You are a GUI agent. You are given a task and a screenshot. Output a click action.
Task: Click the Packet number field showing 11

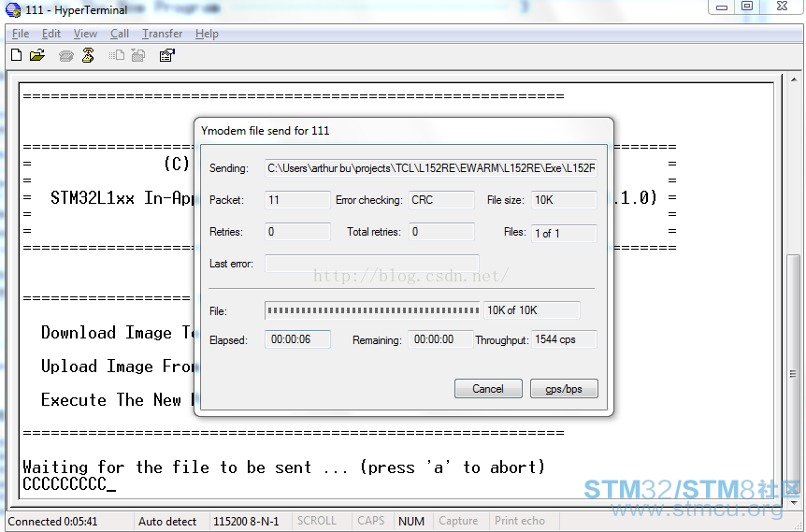[x=297, y=200]
